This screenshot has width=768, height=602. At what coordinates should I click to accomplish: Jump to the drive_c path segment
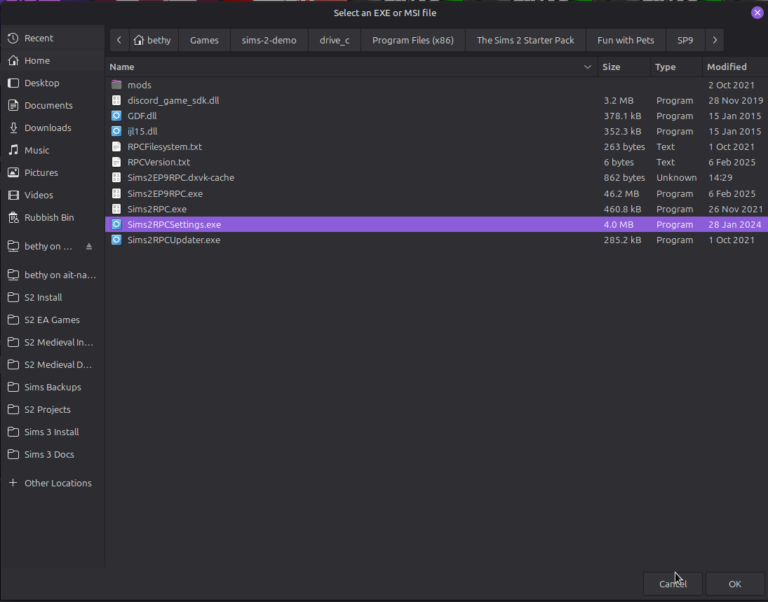pos(335,40)
